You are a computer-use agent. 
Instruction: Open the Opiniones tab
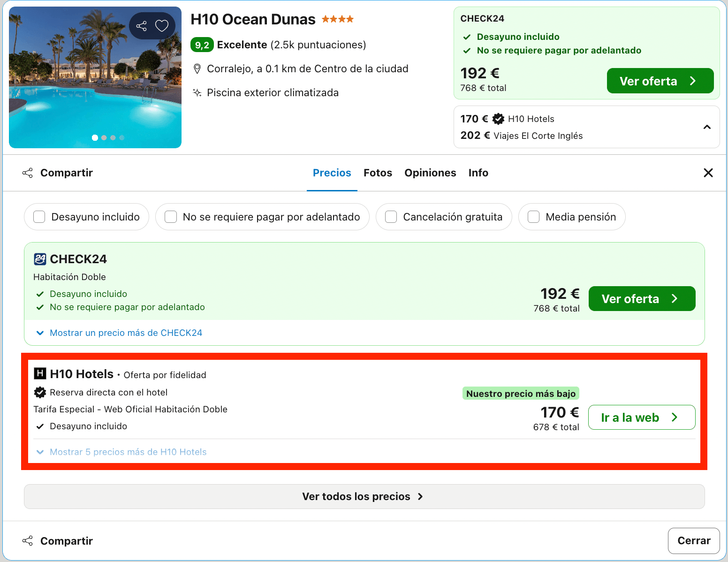point(430,173)
